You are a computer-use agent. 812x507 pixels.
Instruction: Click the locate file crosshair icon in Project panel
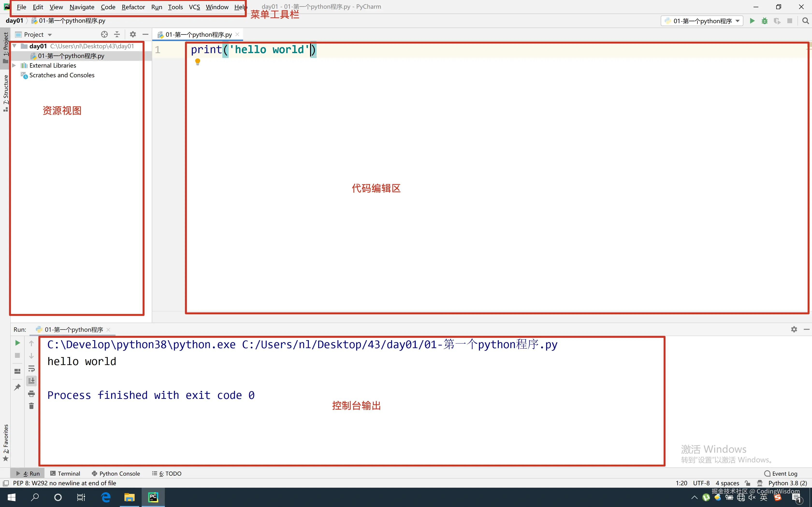pyautogui.click(x=104, y=34)
